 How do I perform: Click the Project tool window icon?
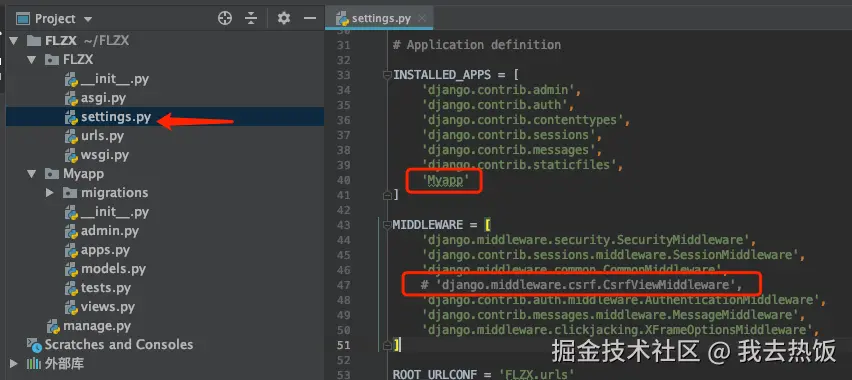coord(23,19)
